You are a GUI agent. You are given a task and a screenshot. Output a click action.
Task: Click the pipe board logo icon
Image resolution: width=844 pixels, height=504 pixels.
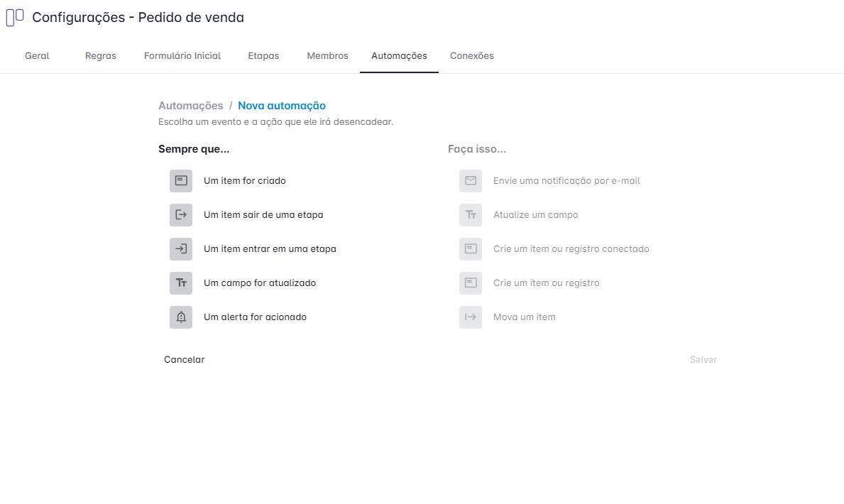14,17
